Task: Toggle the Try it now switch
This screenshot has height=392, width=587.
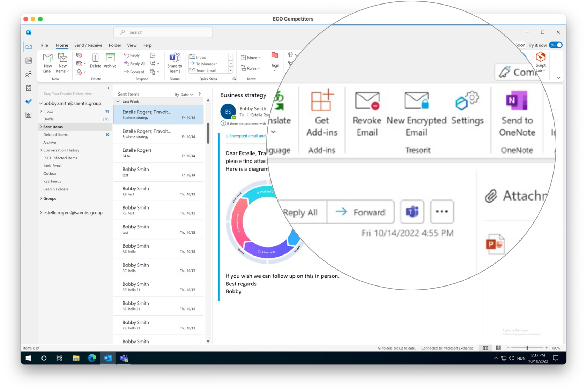Action: click(556, 45)
